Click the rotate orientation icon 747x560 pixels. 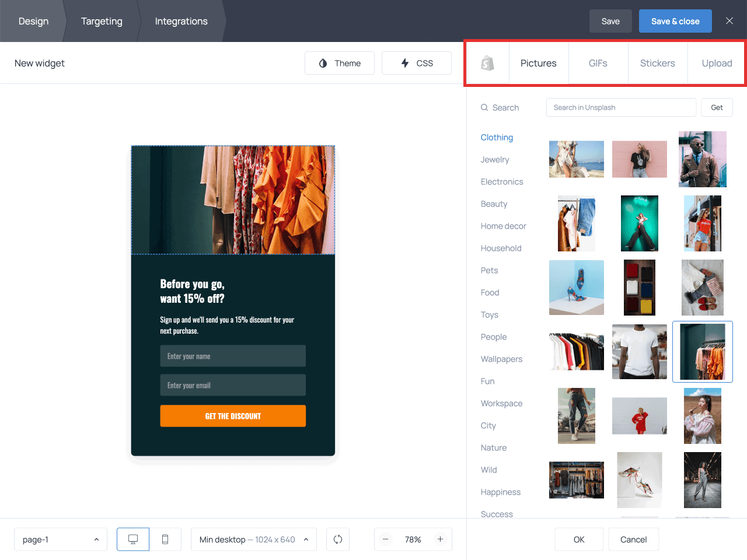tap(338, 540)
